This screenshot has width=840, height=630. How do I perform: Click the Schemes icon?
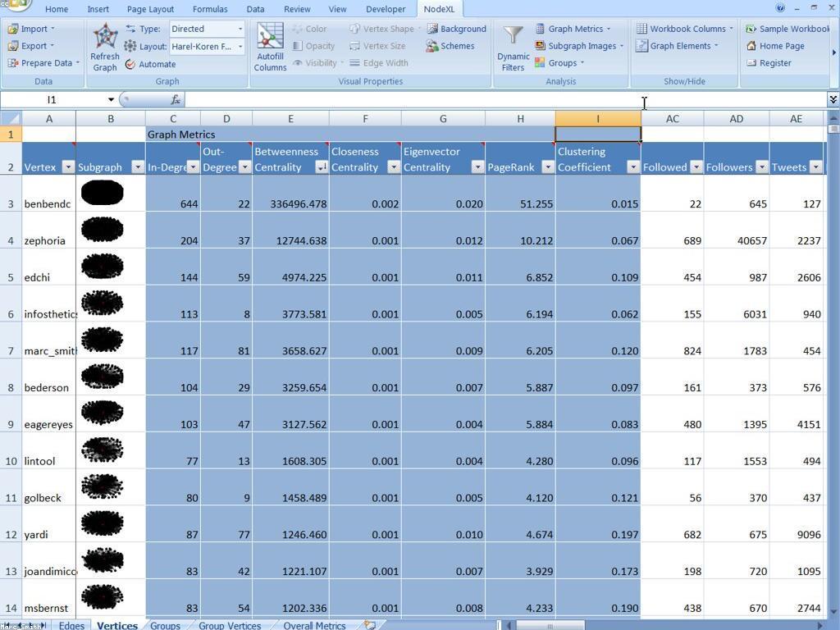pyautogui.click(x=432, y=46)
